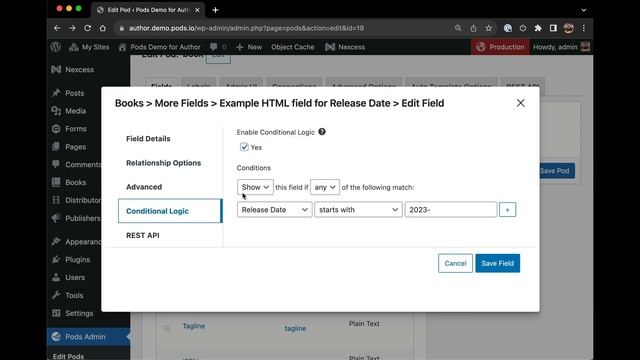Screen dimensions: 640x360
Task: Open Howdy, admin account menu
Action: 561,47
